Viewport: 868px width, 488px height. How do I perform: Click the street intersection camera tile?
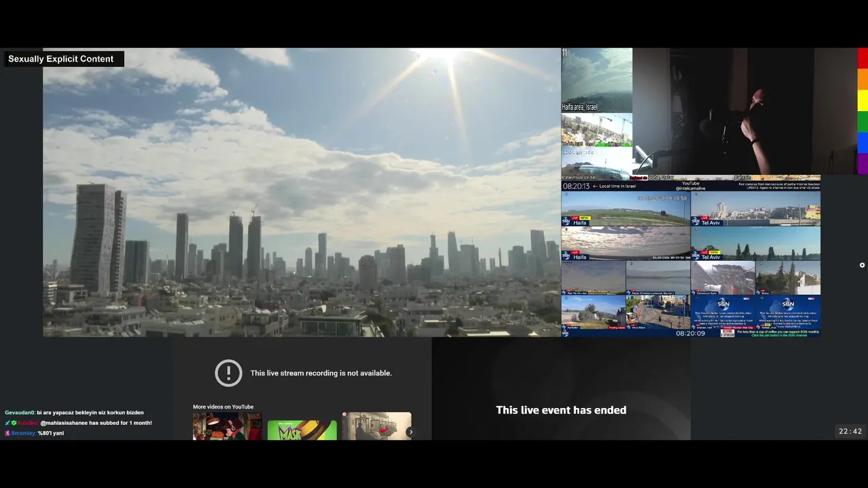pos(658,312)
